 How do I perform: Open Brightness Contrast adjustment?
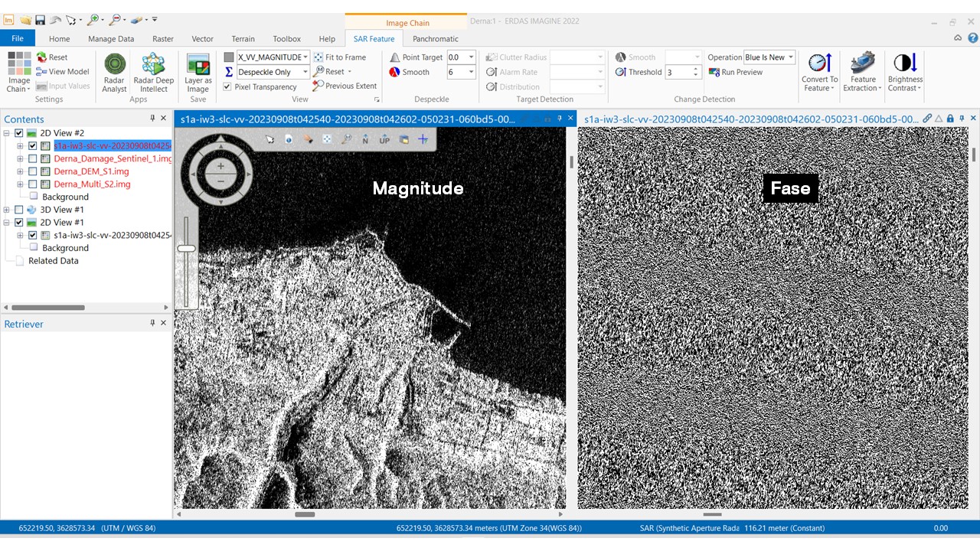click(x=905, y=72)
